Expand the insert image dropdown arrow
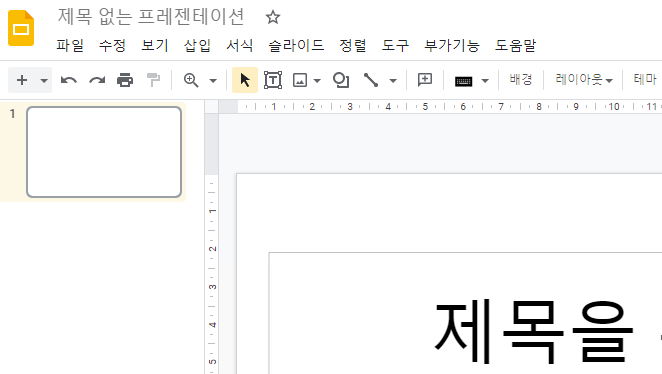The height and width of the screenshot is (374, 662). pyautogui.click(x=317, y=81)
